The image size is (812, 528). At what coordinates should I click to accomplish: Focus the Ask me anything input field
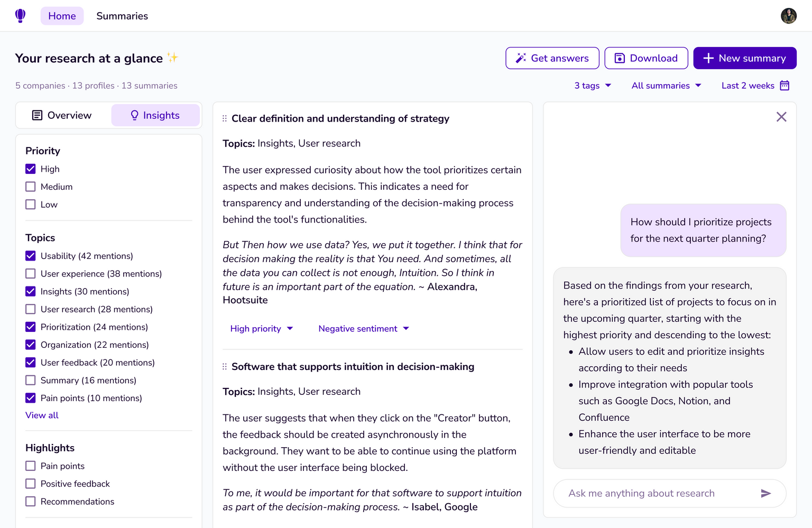(656, 493)
